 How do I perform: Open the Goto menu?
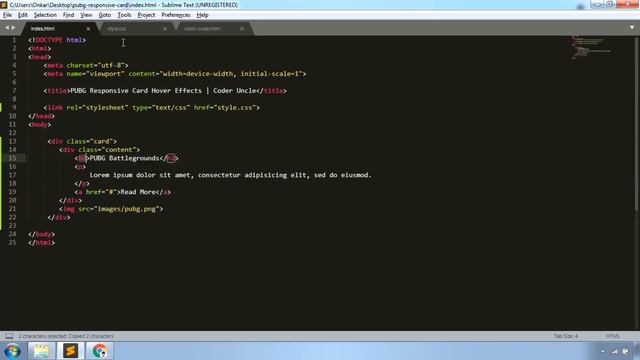pyautogui.click(x=104, y=15)
